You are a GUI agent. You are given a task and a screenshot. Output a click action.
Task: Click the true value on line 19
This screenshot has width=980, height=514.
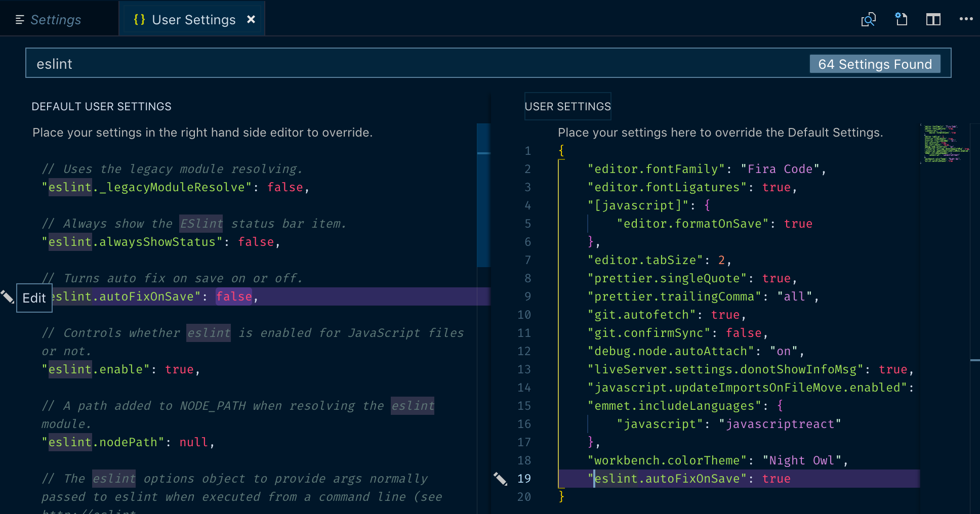(x=776, y=479)
